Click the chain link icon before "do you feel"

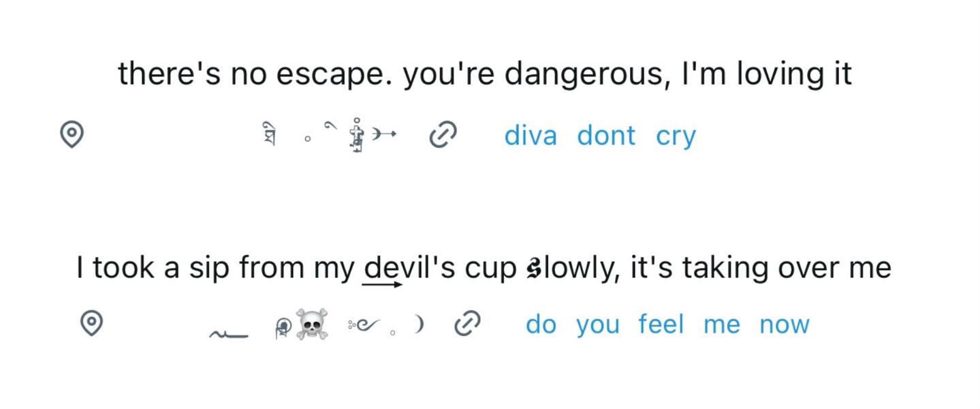[467, 324]
